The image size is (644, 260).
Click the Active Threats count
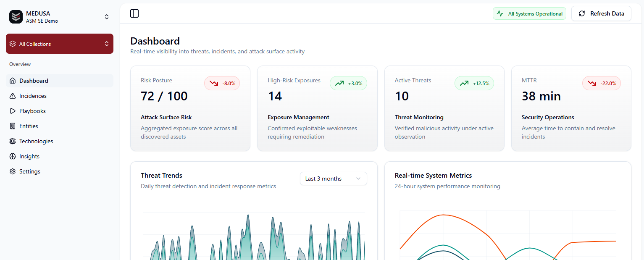point(402,96)
